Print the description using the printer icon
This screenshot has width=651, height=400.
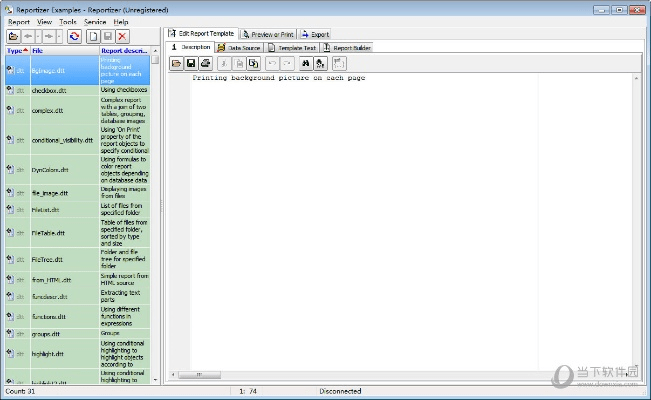[205, 64]
